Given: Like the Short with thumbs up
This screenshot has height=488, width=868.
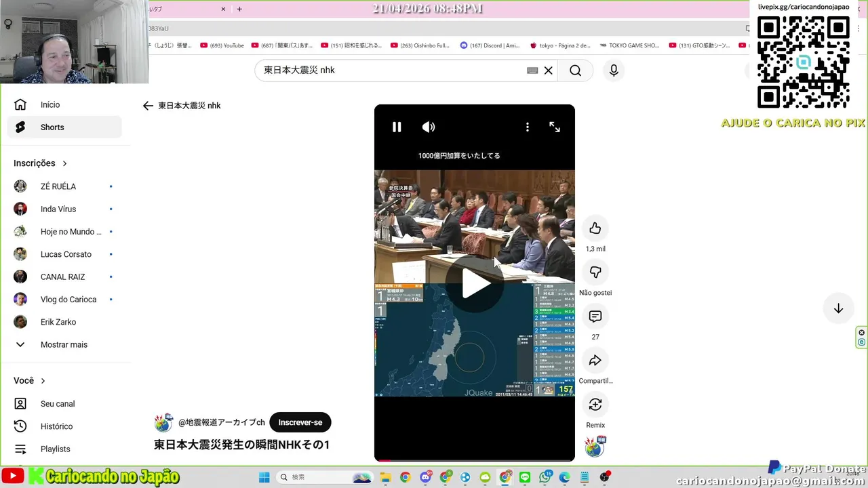Looking at the screenshot, I should pyautogui.click(x=595, y=228).
